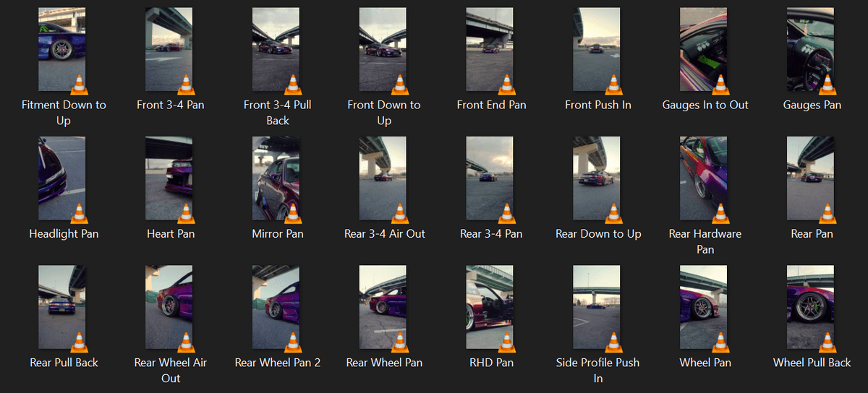The height and width of the screenshot is (393, 868).
Task: Click the Side Profile Push In label
Action: (x=598, y=370)
